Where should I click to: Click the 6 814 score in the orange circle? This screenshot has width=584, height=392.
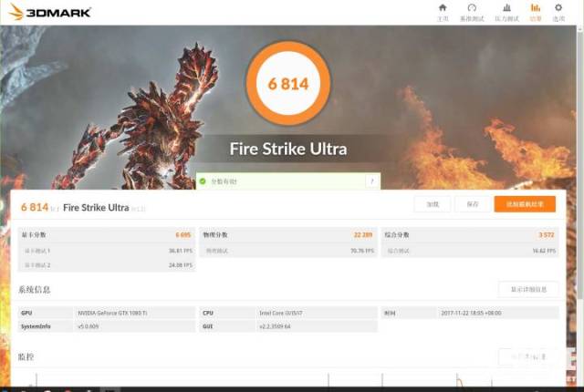[x=288, y=84]
